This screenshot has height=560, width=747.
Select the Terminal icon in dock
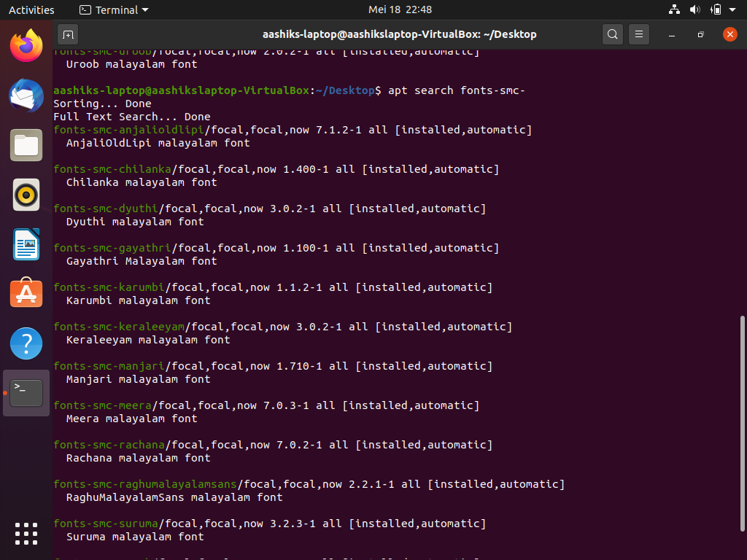26,393
